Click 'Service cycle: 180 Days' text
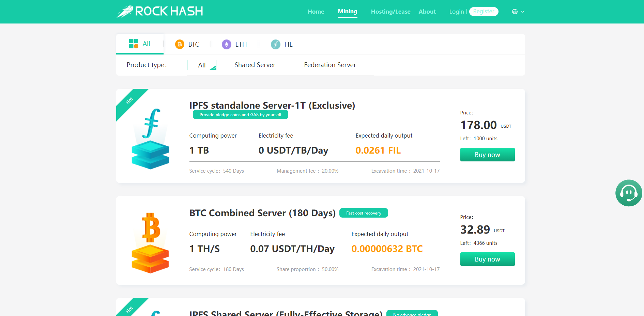 pos(217,269)
